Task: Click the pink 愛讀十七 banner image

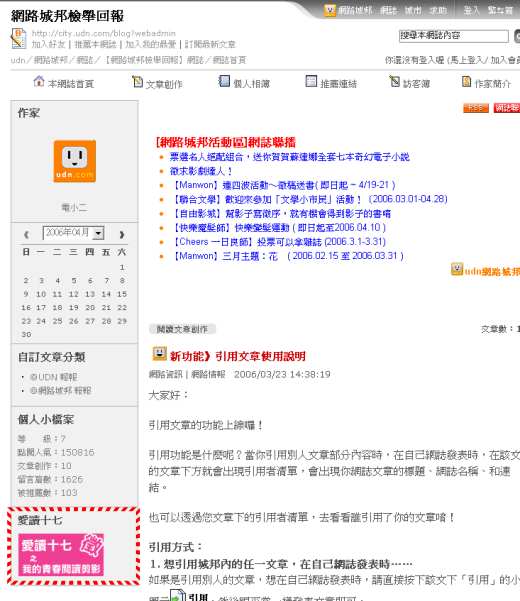Action: click(x=61, y=555)
